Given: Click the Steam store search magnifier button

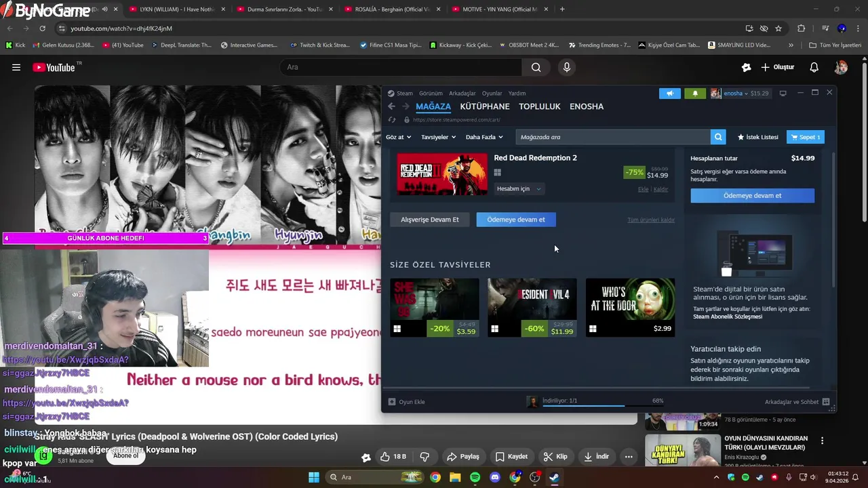Looking at the screenshot, I should pos(718,137).
